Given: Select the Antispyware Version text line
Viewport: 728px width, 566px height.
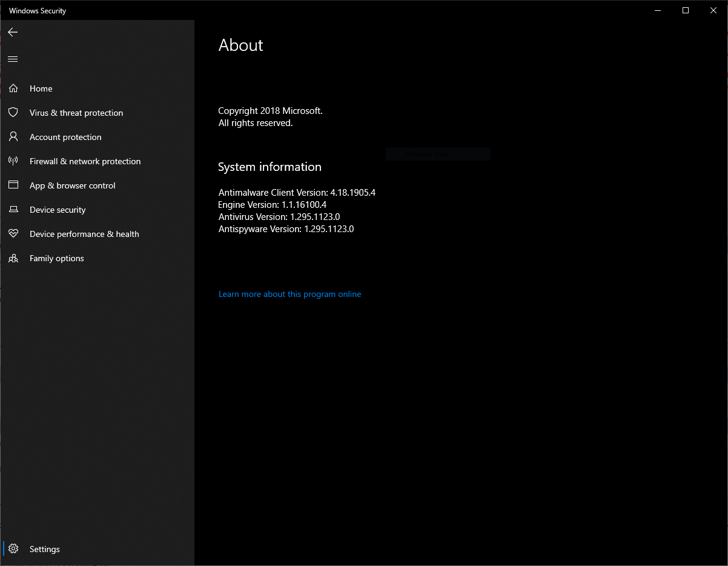Looking at the screenshot, I should (x=286, y=229).
